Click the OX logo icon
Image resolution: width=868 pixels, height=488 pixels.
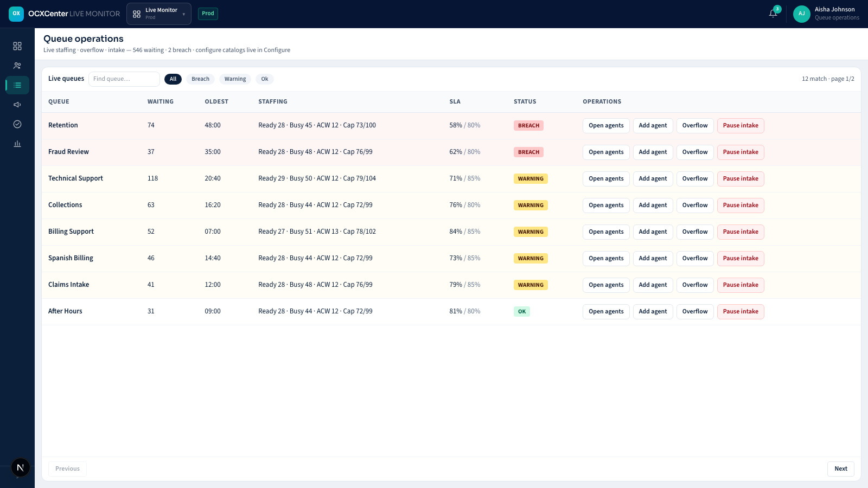tap(16, 14)
